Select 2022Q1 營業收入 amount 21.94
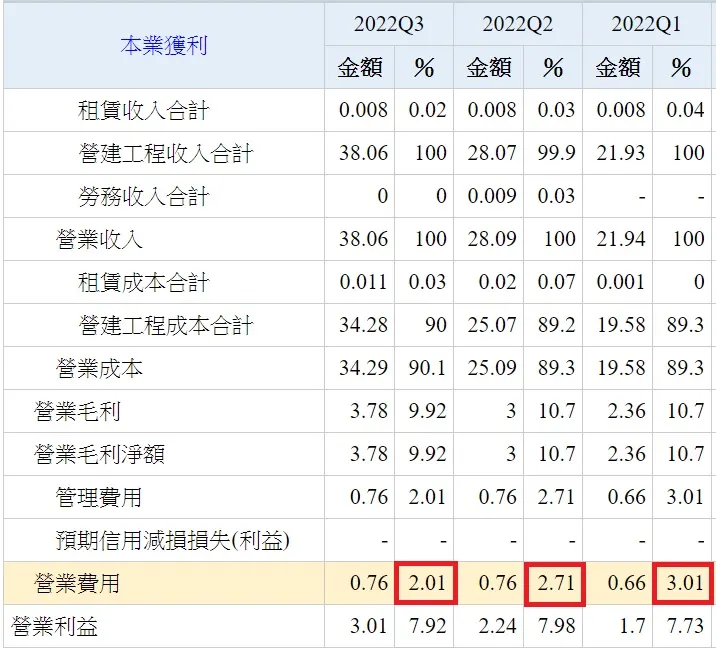 (621, 239)
